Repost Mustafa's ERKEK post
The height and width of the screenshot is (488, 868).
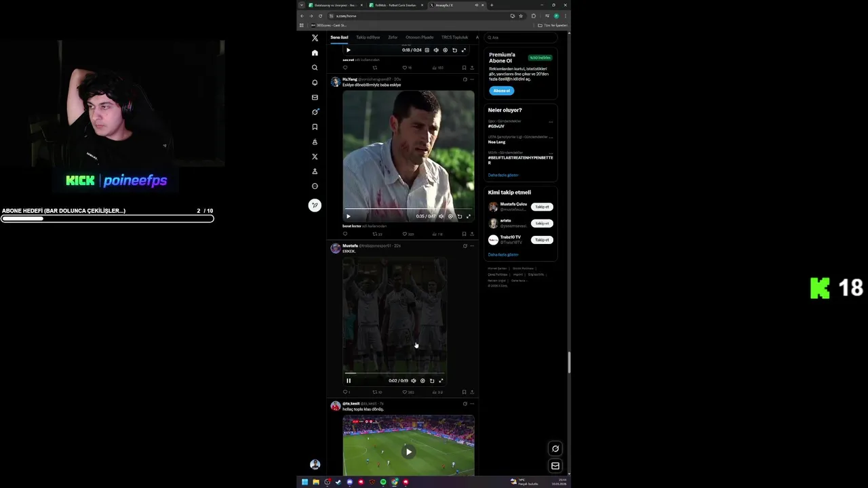[375, 392]
